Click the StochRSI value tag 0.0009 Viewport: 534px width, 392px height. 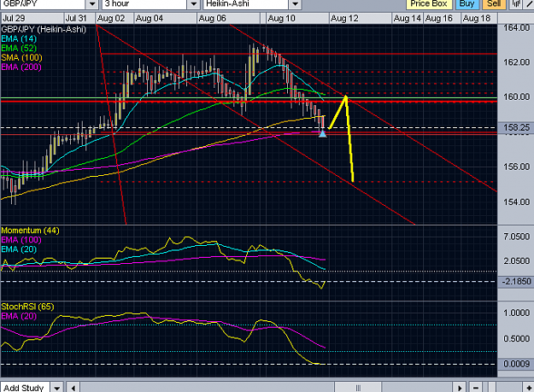516,364
